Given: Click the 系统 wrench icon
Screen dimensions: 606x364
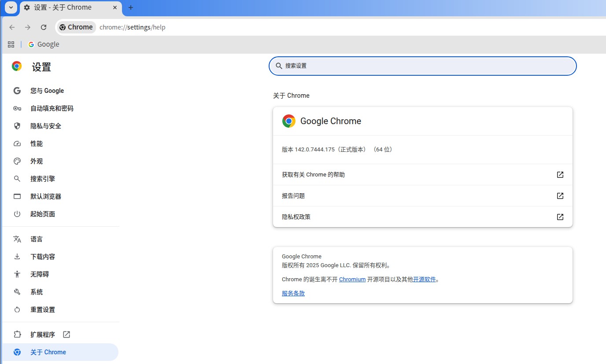Looking at the screenshot, I should click(17, 292).
